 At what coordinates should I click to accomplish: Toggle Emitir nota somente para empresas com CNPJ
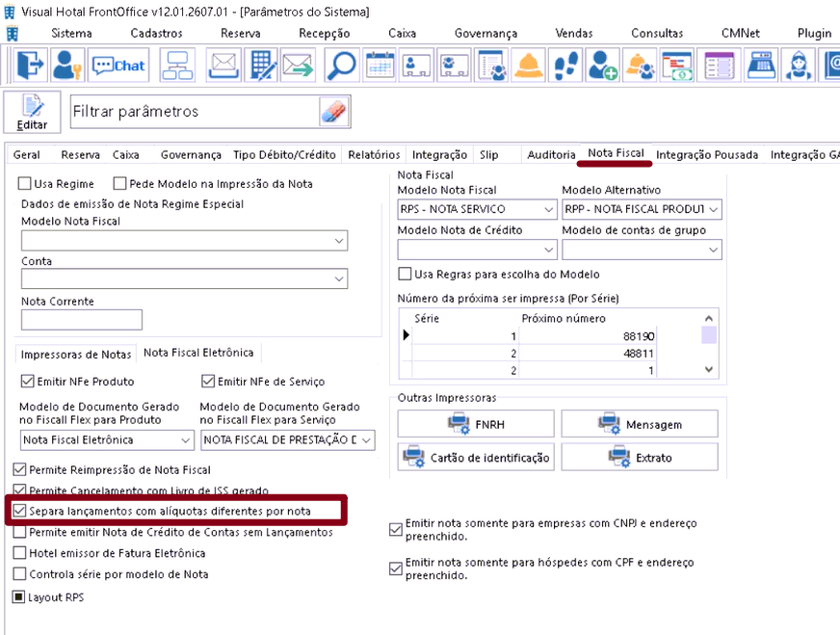pyautogui.click(x=396, y=529)
